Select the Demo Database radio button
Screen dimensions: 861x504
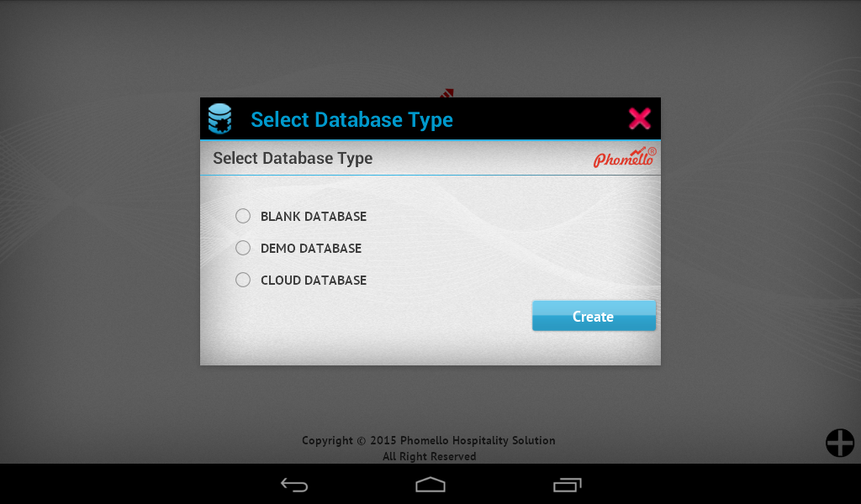(x=243, y=248)
